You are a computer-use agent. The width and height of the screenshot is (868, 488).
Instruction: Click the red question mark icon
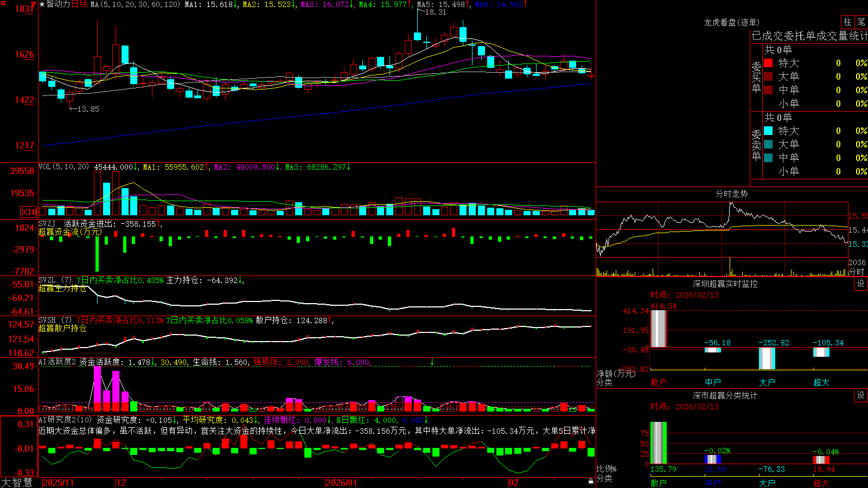point(33,4)
